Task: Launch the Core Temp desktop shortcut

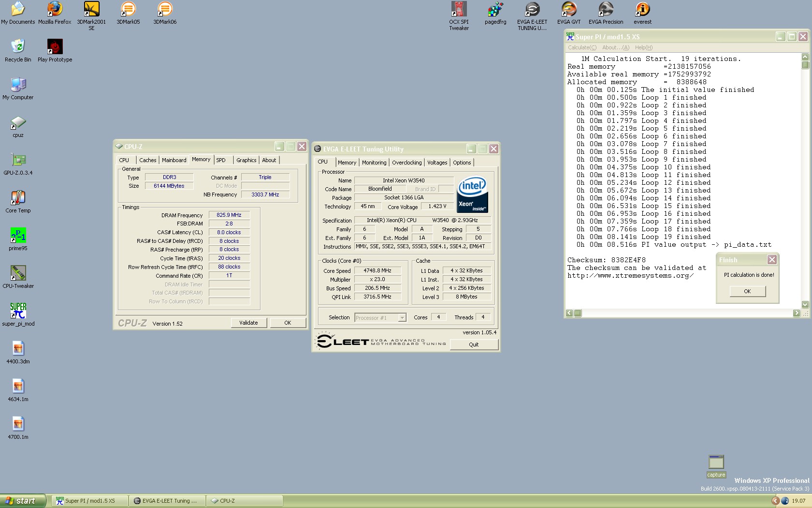Action: pos(18,202)
